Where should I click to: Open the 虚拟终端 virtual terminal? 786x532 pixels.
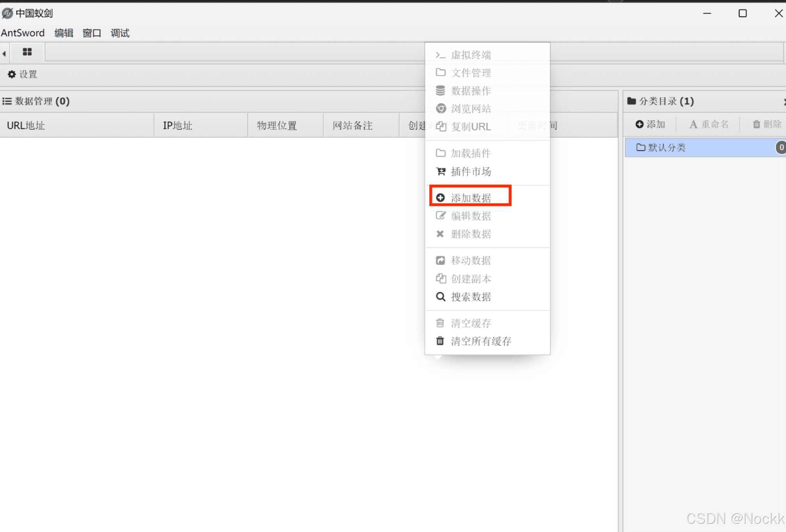(x=470, y=55)
